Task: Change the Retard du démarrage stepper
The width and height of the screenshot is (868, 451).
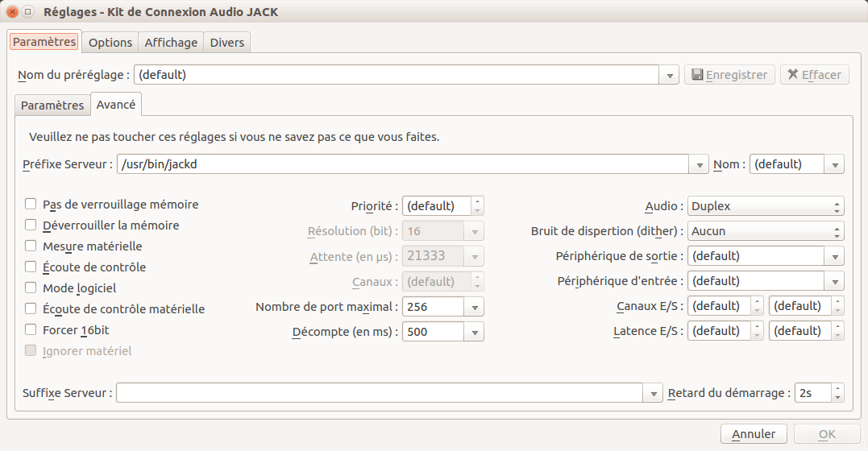Action: point(838,394)
